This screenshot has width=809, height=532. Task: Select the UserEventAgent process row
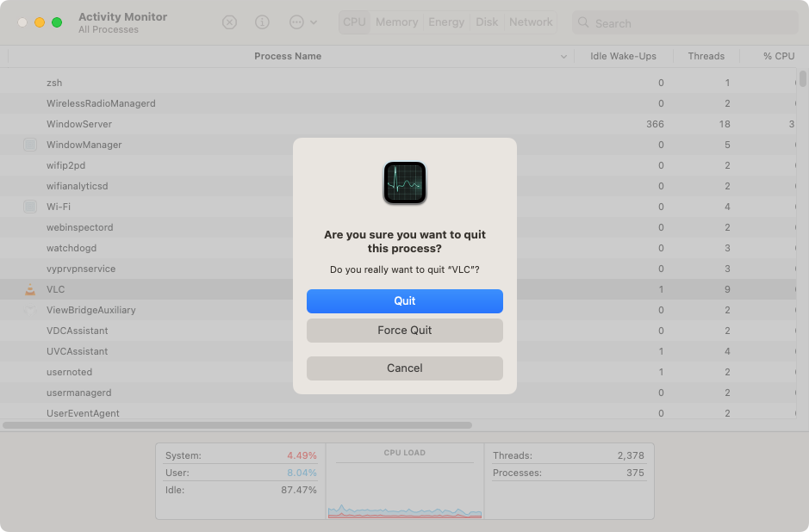(397, 412)
